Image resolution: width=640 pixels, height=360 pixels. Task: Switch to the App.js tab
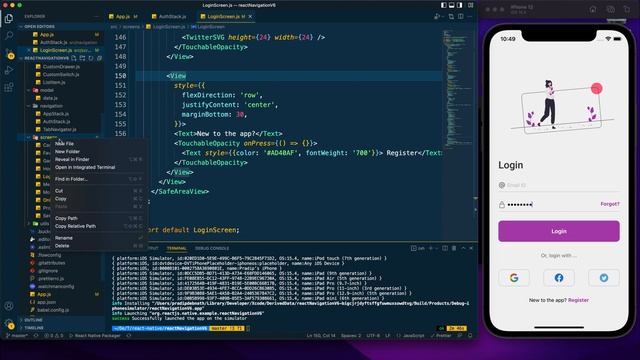point(123,16)
